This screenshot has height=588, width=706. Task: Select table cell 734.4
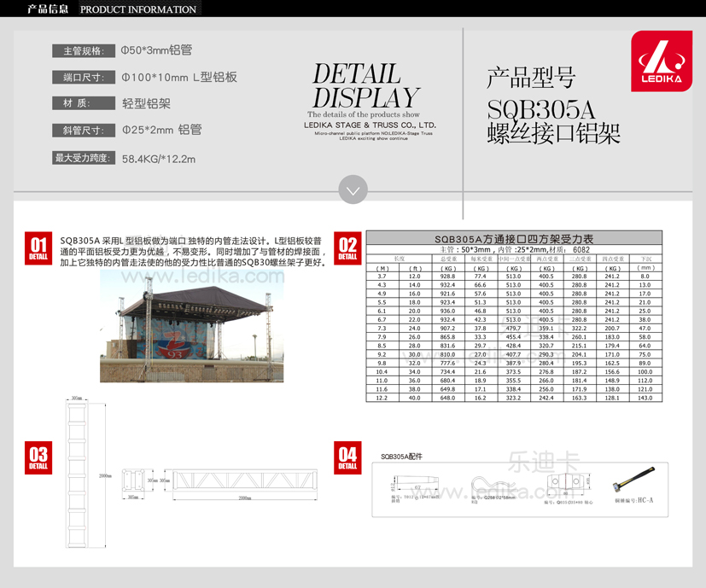(447, 372)
